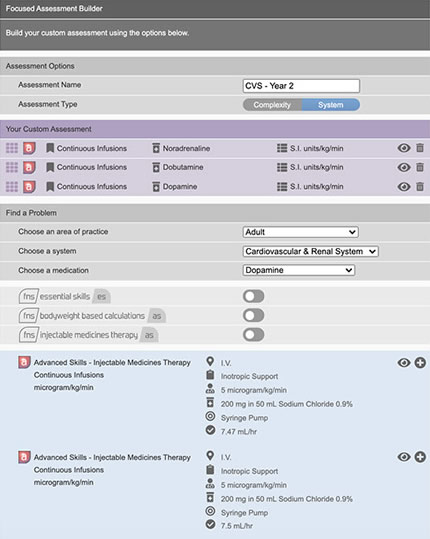The image size is (430, 539).
Task: Click the medication bottle icon next to Noradrenaline
Action: (x=156, y=148)
